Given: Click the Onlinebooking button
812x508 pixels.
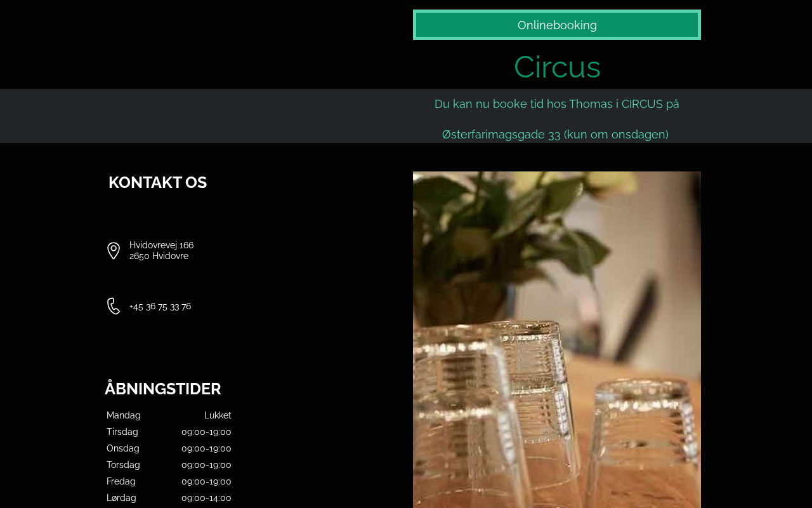Looking at the screenshot, I should point(557,25).
